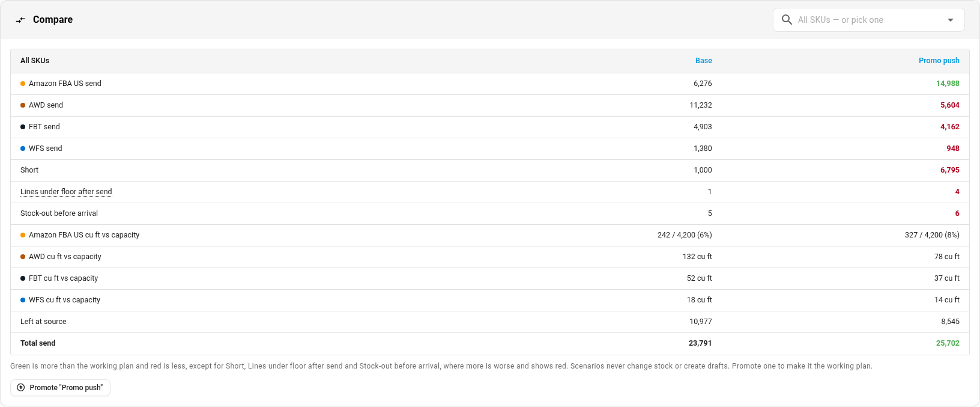Select the Stock-out before arrival label
This screenshot has width=980, height=407.
59,213
